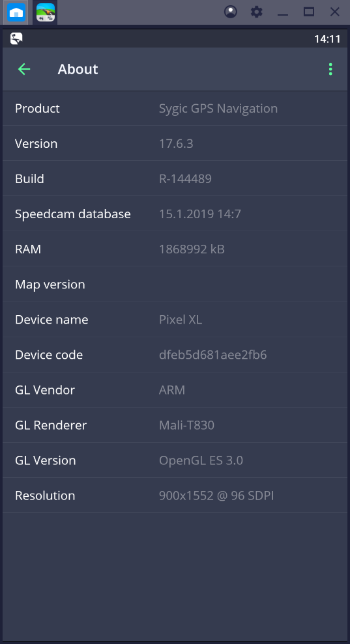Select the Resolution row

pyautogui.click(x=175, y=496)
